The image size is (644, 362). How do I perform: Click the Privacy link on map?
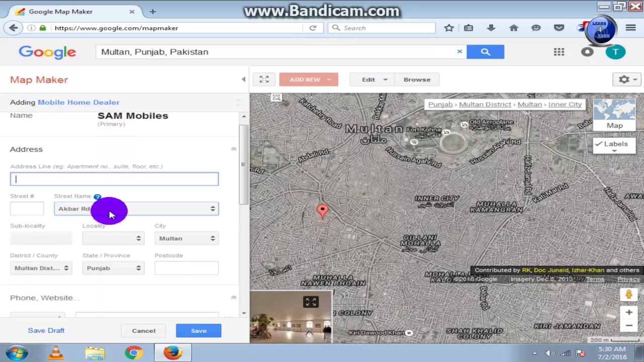tap(628, 279)
